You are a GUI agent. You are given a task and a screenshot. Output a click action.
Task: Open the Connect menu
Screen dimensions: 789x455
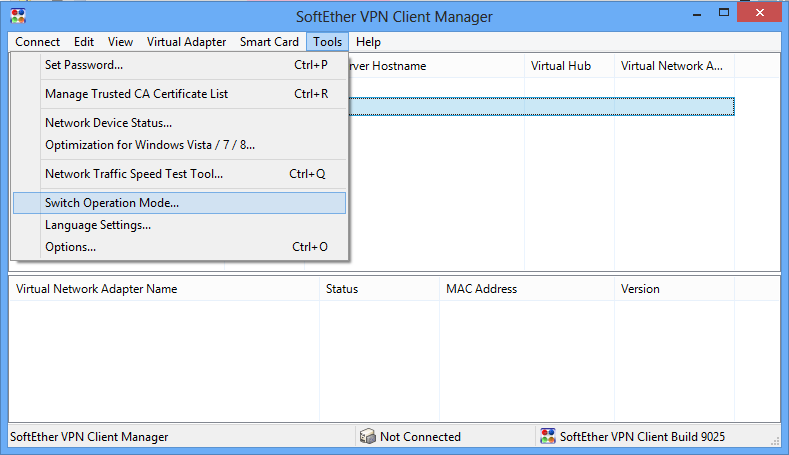(37, 42)
